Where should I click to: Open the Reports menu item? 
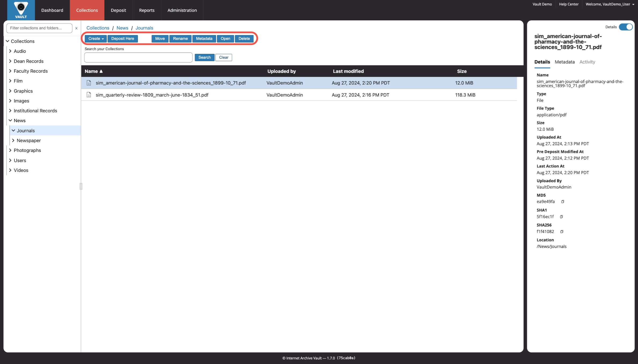[x=147, y=10]
